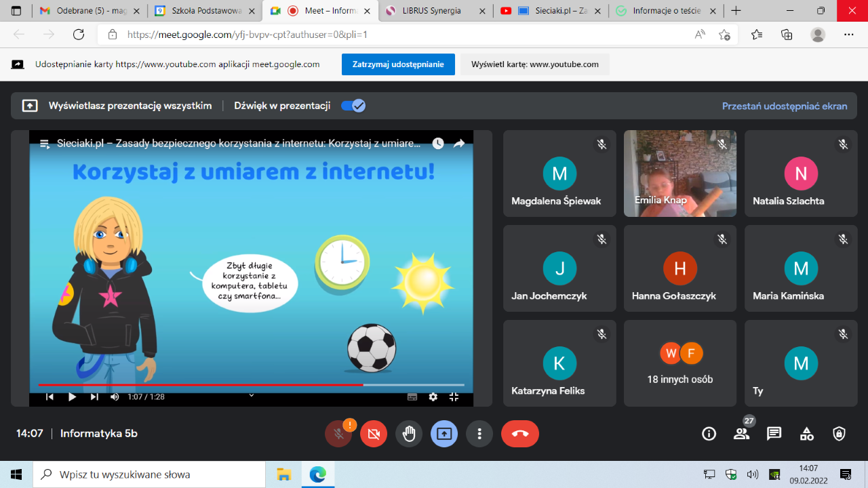Hang up the Meet call
The width and height of the screenshot is (868, 488).
click(520, 434)
